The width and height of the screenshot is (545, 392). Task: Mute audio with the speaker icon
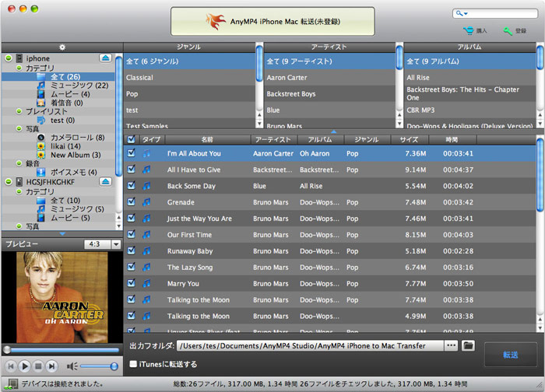click(72, 366)
